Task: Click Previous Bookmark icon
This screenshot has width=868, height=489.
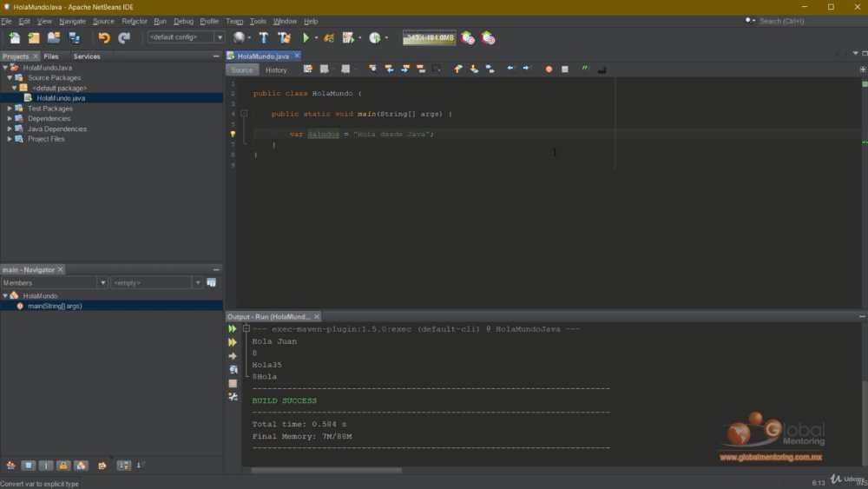Action: (x=457, y=69)
